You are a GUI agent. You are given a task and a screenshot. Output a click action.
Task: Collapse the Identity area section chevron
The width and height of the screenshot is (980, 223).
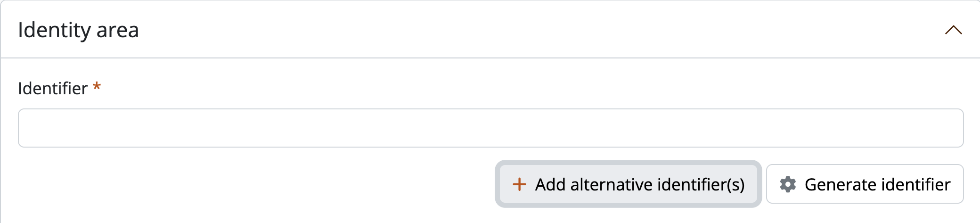click(x=953, y=30)
